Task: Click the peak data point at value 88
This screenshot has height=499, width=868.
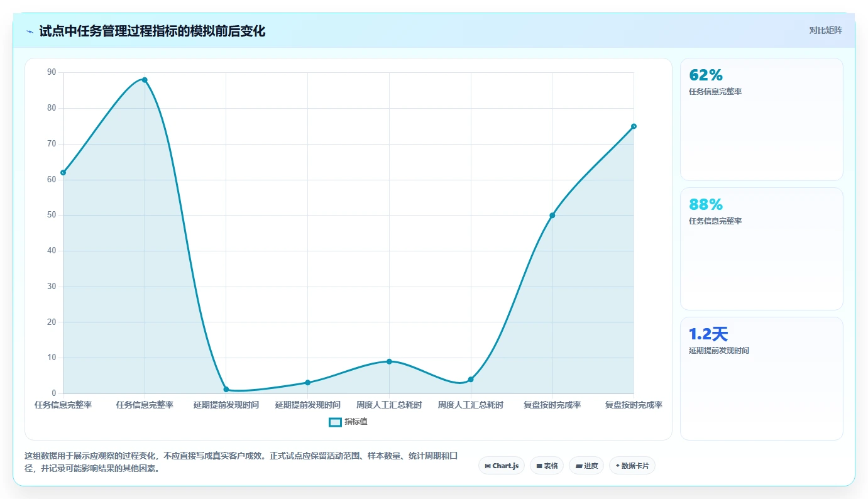Action: click(x=145, y=80)
